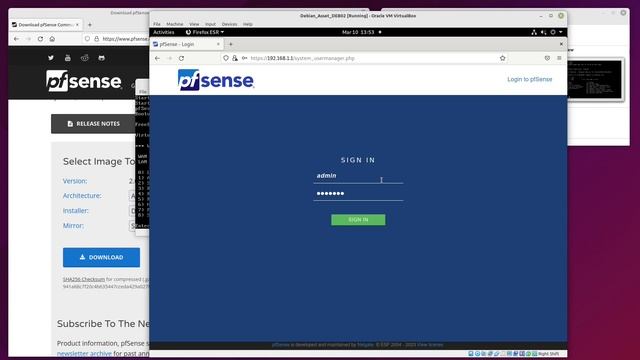The height and width of the screenshot is (360, 640).
Task: Bookmark the login page with the star icon
Action: pyautogui.click(x=502, y=58)
